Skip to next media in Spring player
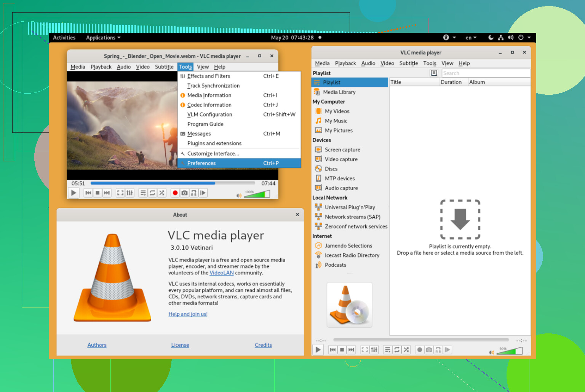Image resolution: width=585 pixels, height=392 pixels. (107, 193)
